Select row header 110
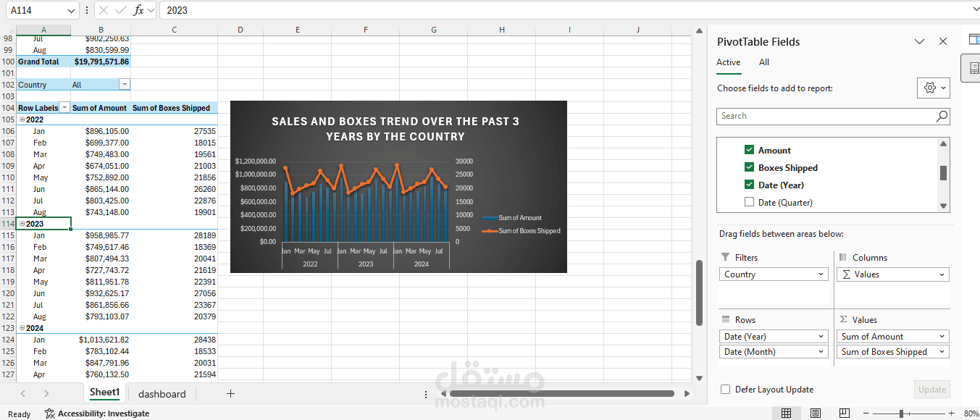Viewport: 980px width, 420px height. pyautogui.click(x=8, y=177)
